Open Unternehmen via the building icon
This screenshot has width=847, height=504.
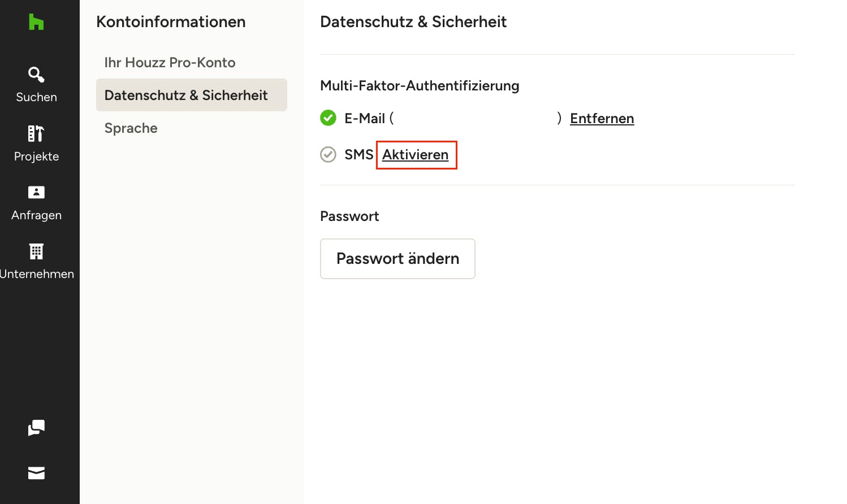pyautogui.click(x=36, y=251)
